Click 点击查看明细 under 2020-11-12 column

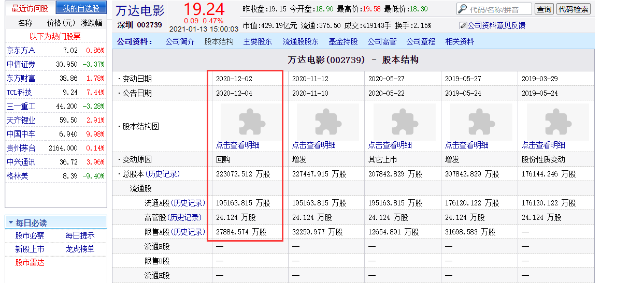click(x=313, y=145)
